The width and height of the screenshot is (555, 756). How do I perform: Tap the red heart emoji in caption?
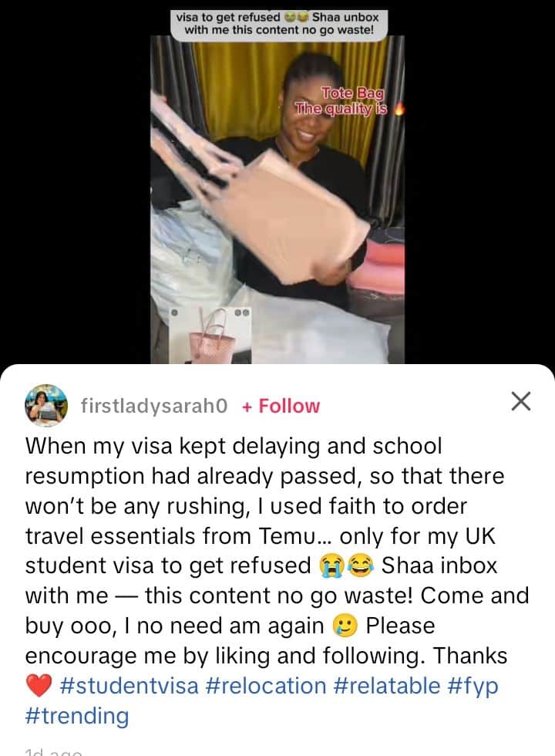pyautogui.click(x=39, y=686)
